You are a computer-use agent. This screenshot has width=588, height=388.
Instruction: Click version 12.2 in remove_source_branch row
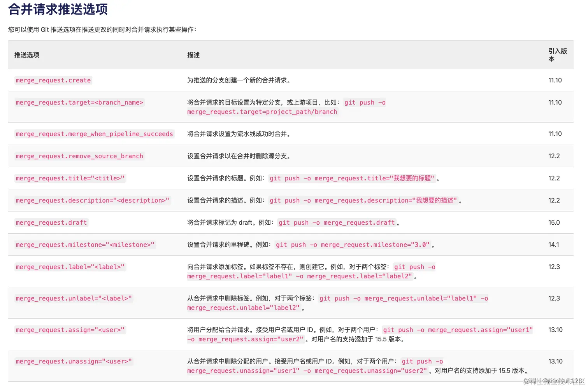pyautogui.click(x=554, y=156)
